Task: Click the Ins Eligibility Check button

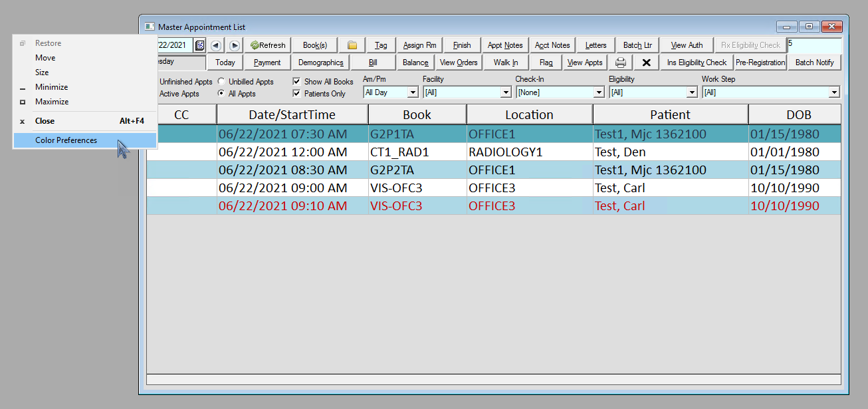Action: [x=697, y=63]
